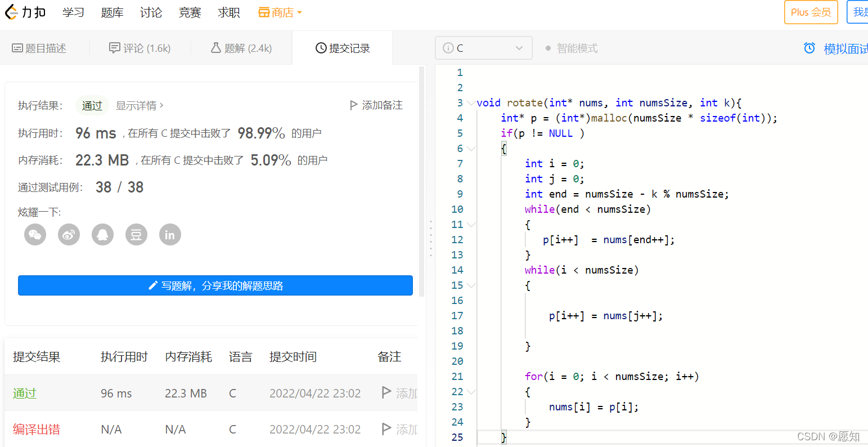Switch to the 题目描述 tab

(x=39, y=48)
